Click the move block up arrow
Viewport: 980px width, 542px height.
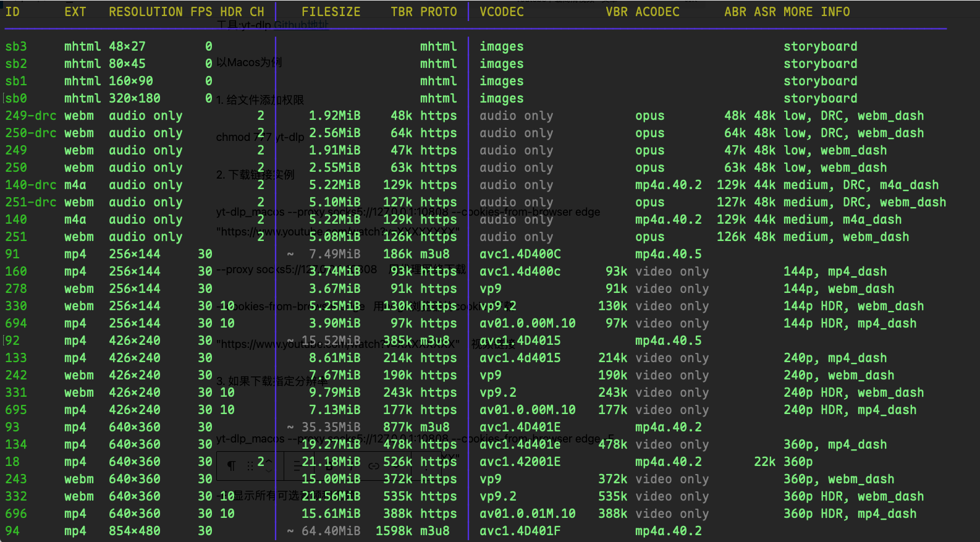269,461
